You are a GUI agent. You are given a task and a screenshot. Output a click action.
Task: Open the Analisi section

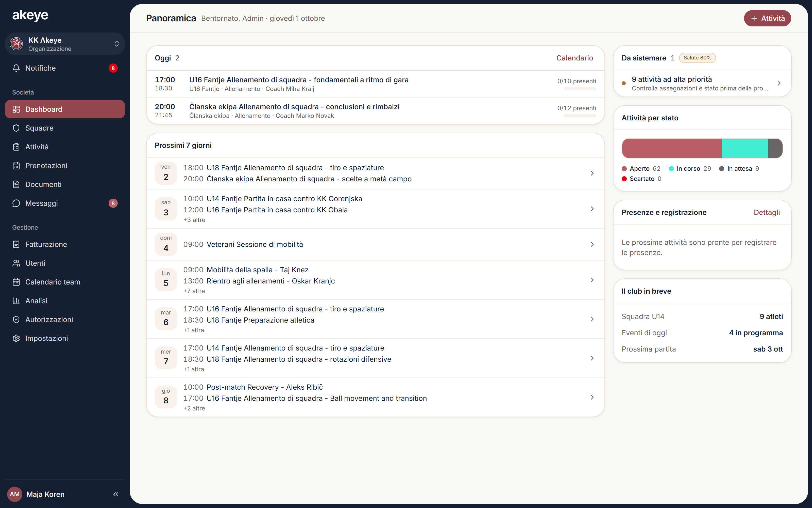65,301
